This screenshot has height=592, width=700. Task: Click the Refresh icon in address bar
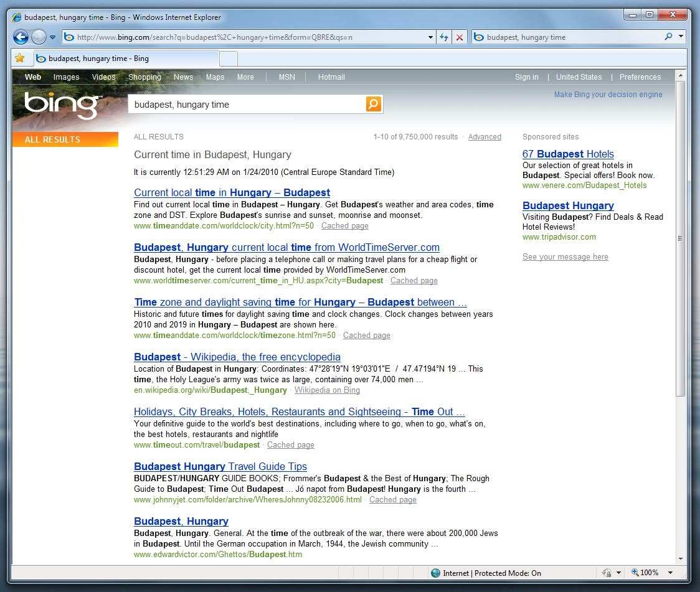[444, 37]
